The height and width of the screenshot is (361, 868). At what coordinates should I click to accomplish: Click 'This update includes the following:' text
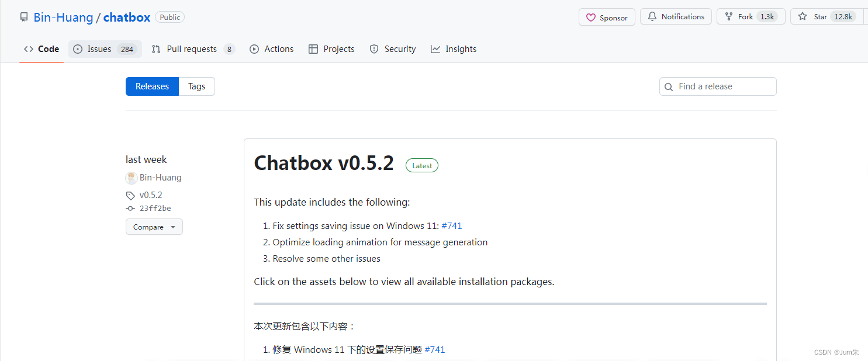click(x=332, y=202)
